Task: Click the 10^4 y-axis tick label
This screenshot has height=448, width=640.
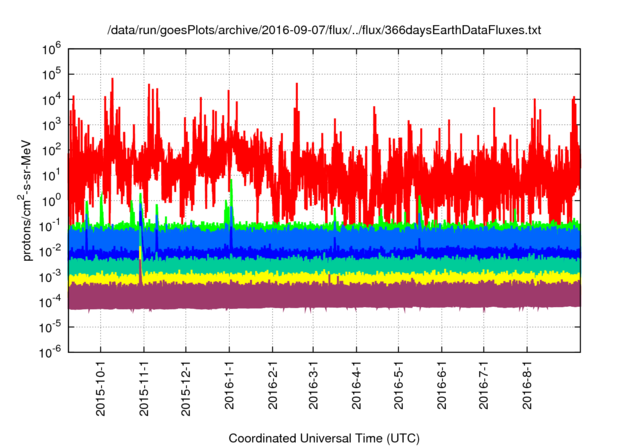Action: (x=51, y=100)
